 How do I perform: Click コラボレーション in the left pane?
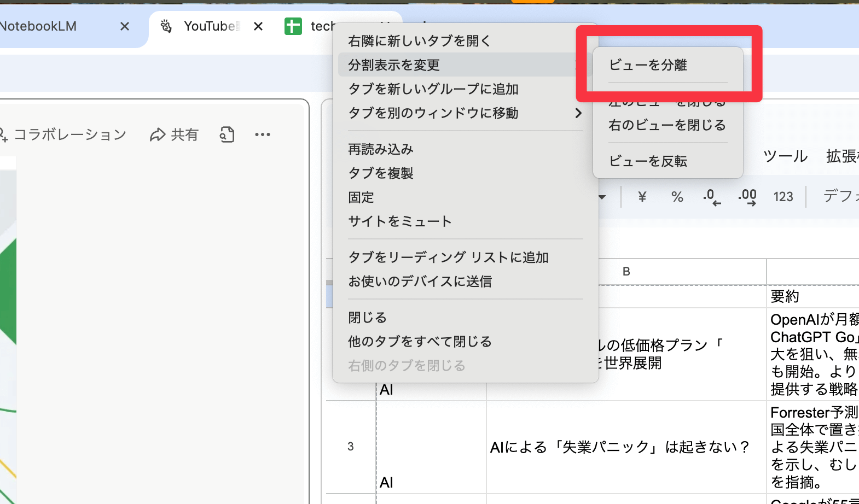pos(63,134)
